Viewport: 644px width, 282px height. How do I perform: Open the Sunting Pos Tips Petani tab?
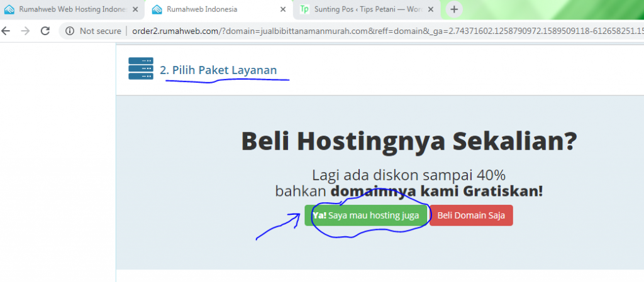pyautogui.click(x=367, y=9)
